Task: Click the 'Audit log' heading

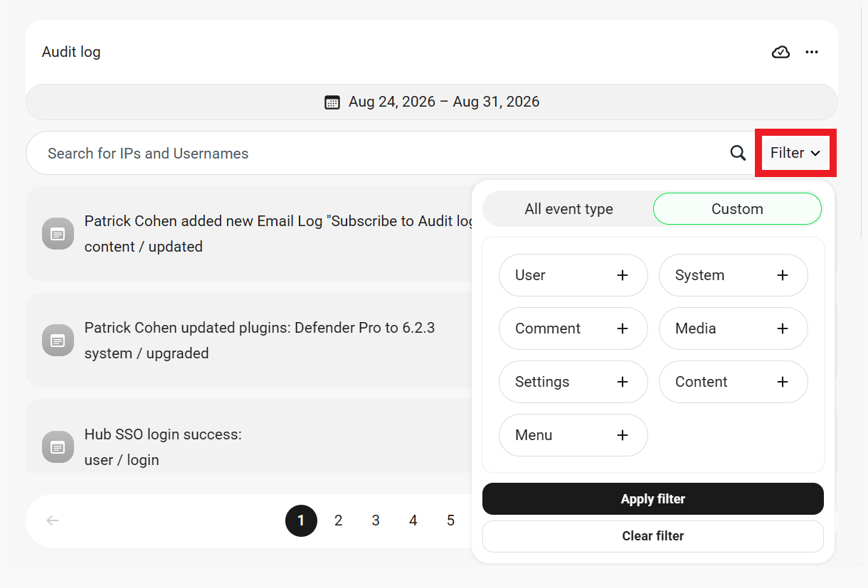Action: click(x=71, y=52)
